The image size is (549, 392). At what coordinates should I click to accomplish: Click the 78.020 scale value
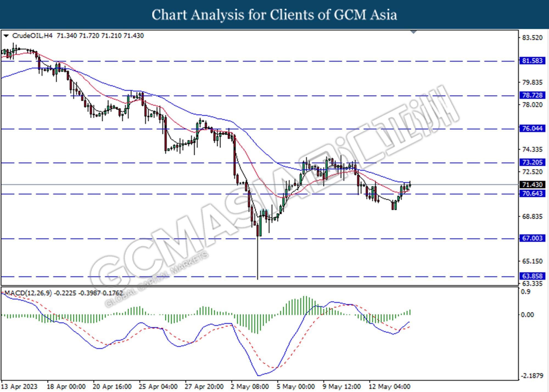pos(532,105)
